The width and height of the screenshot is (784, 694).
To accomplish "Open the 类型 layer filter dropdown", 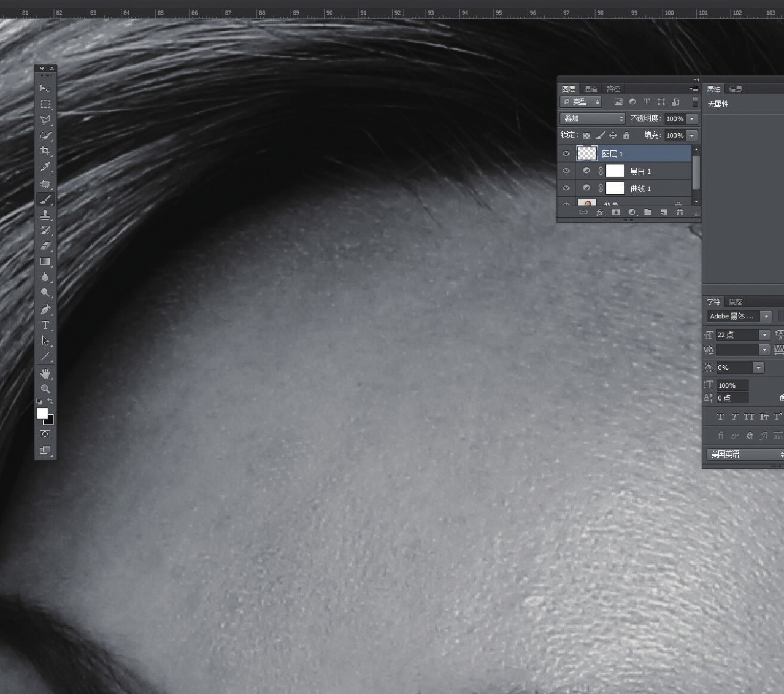I will [x=581, y=102].
